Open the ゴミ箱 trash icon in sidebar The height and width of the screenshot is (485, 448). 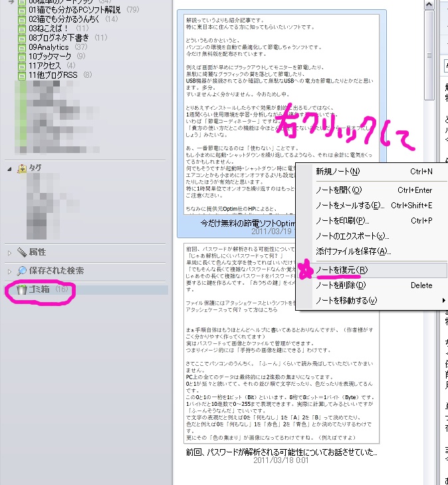[21, 289]
